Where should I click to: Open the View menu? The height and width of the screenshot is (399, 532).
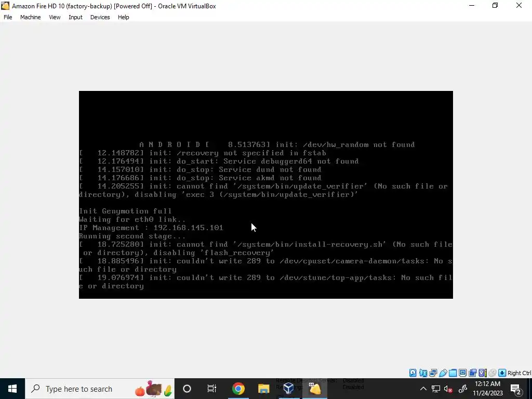point(55,17)
